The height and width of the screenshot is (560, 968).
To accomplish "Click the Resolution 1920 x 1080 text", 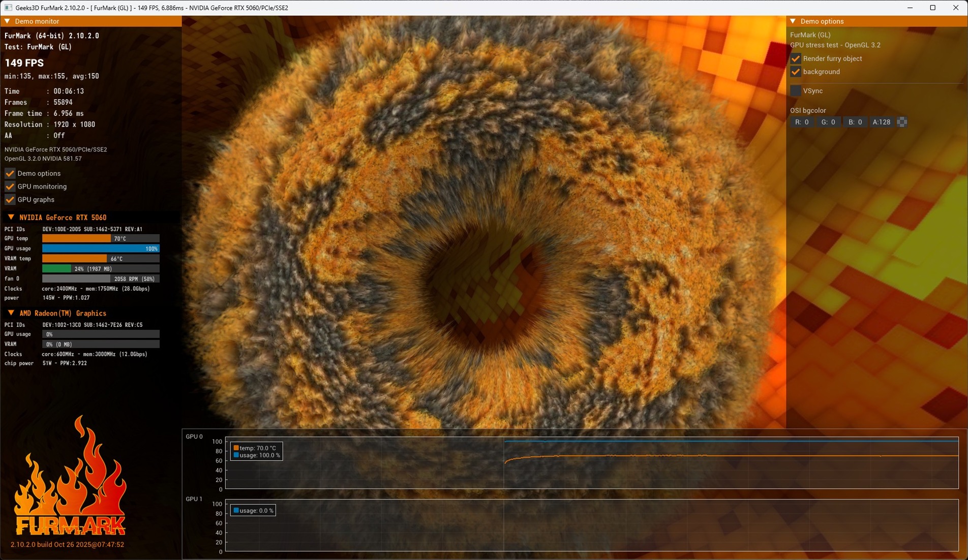I will pyautogui.click(x=50, y=125).
